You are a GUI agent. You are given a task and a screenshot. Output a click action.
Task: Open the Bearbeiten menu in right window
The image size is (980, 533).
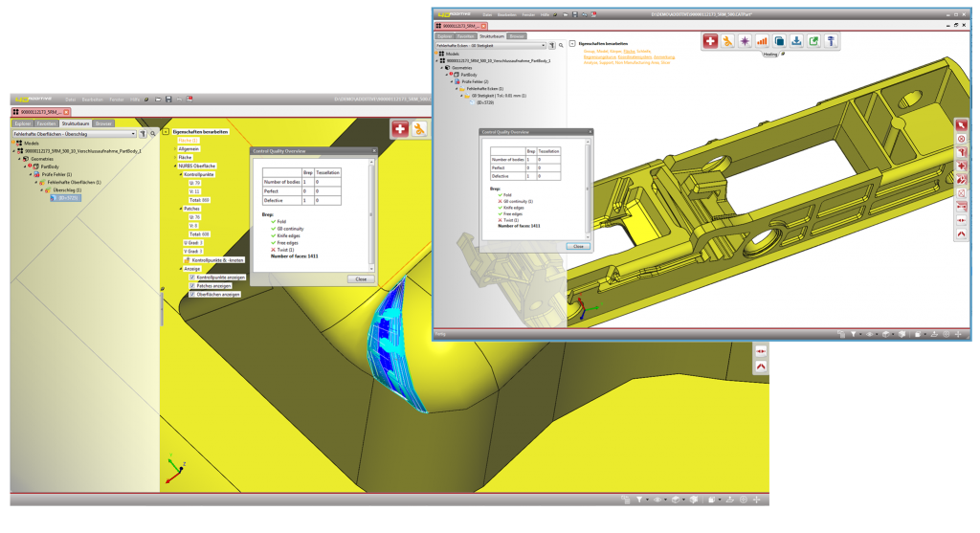(507, 14)
